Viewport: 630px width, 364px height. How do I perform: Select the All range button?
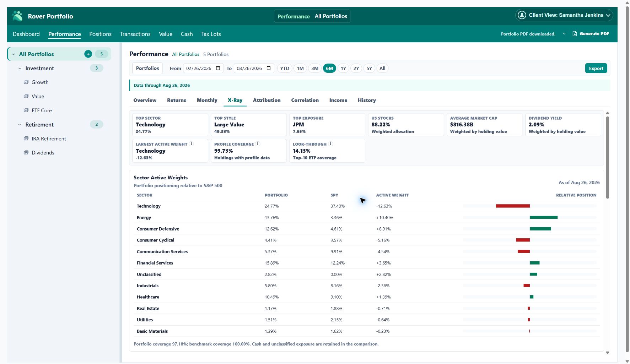382,68
